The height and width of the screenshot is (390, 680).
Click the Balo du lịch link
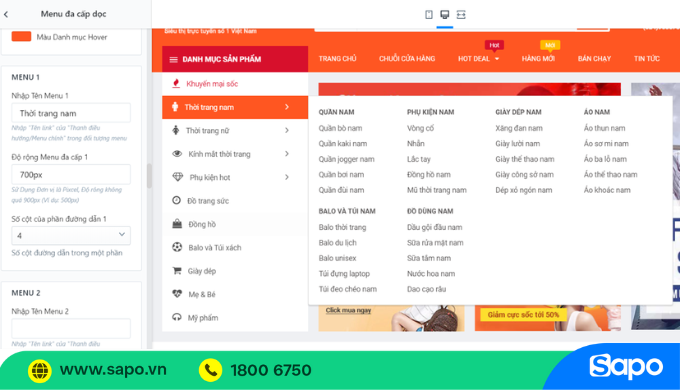tap(337, 243)
